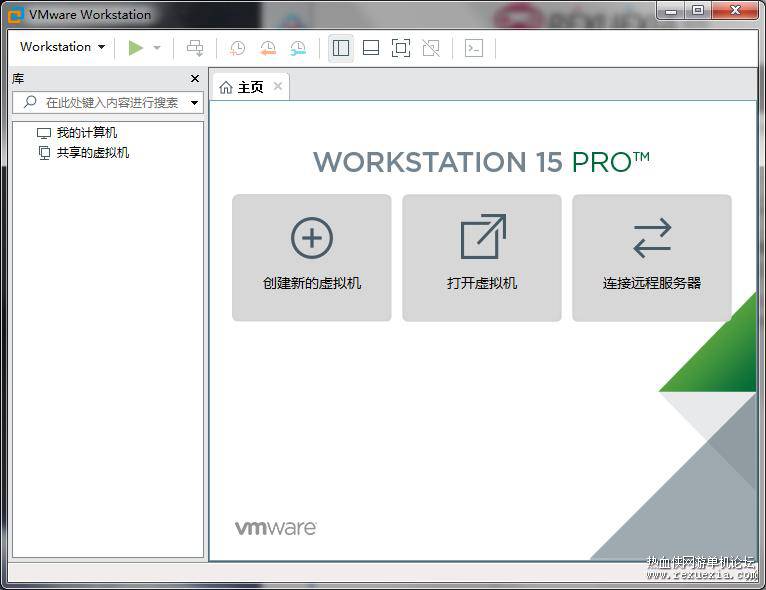Close the 主页 tab
The height and width of the screenshot is (590, 766).
[278, 86]
